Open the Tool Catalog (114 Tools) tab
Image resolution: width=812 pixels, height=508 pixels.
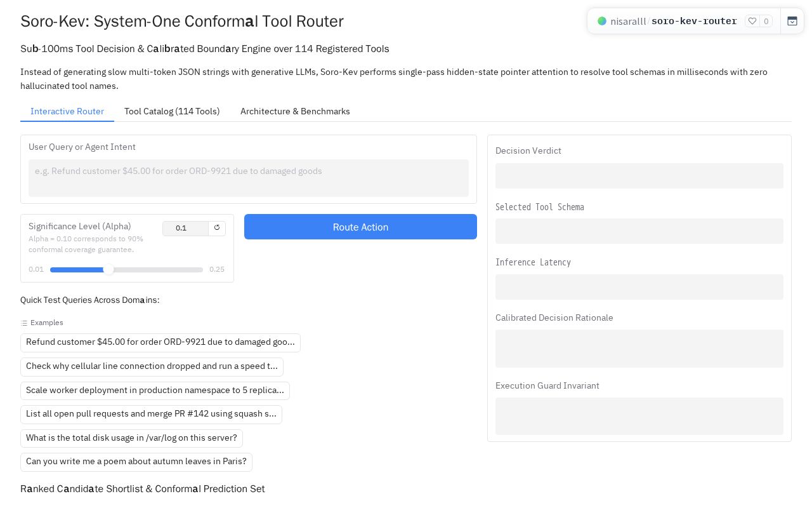(172, 111)
